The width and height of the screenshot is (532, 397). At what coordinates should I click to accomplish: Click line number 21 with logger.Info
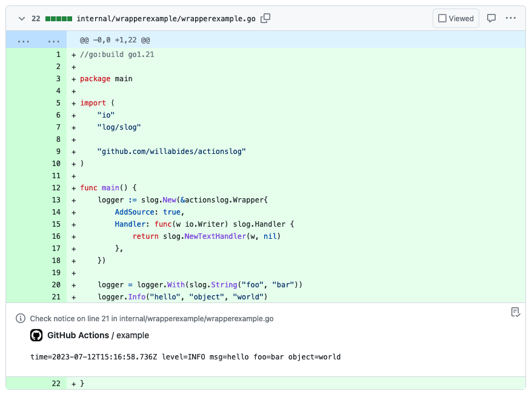[x=56, y=297]
